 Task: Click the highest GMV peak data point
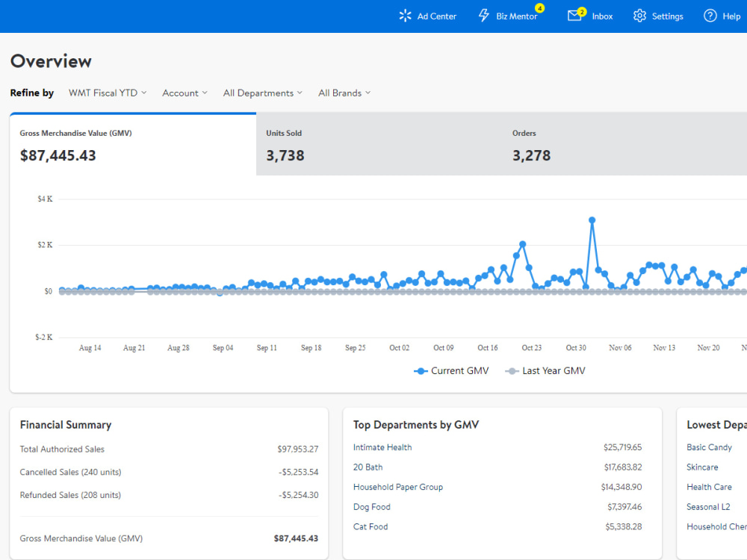592,220
